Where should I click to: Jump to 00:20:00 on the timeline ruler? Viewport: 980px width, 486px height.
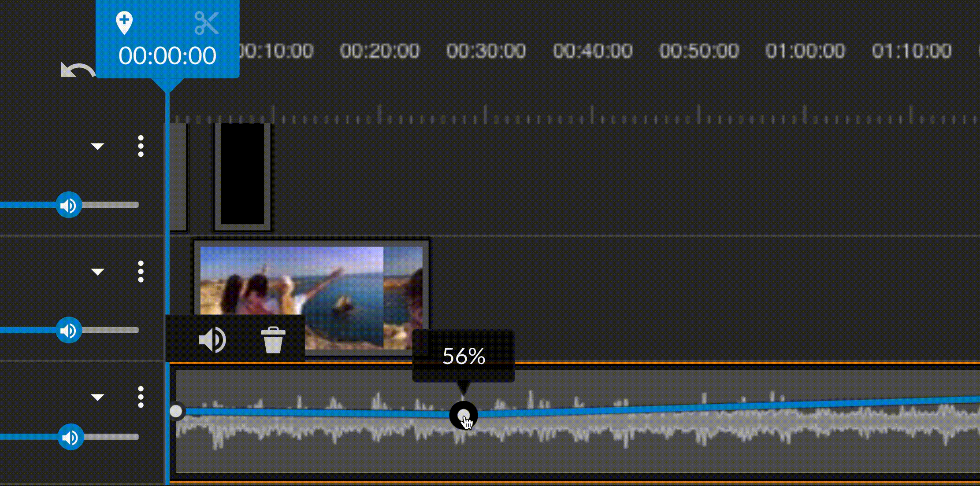click(380, 52)
